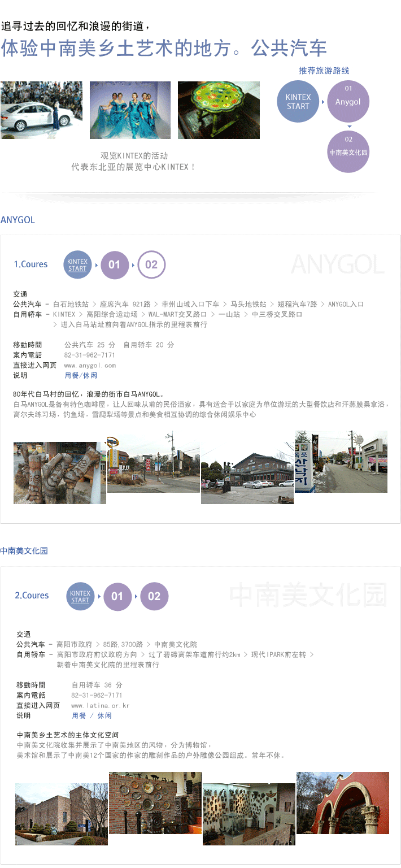This screenshot has height=868, width=401.
Task: Open photo of decorative plates on brick wall
Action: [155, 802]
